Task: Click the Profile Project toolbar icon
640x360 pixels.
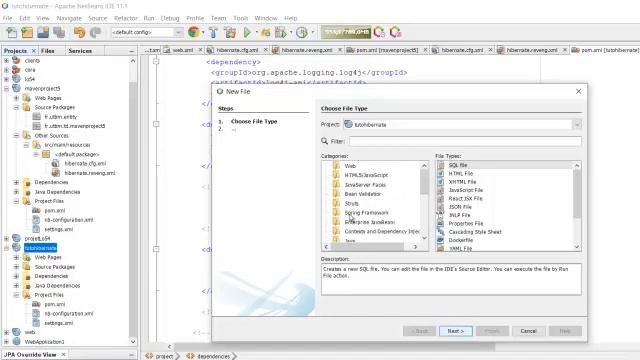Action: 281,32
